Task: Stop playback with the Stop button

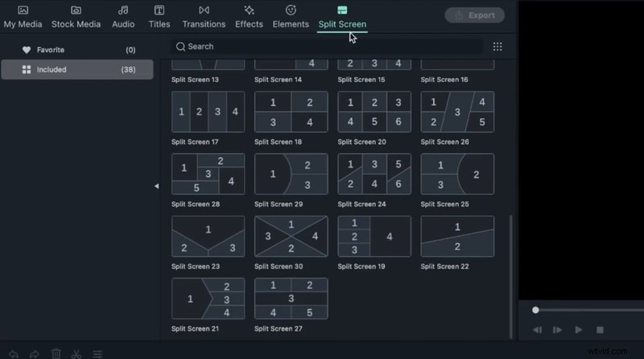Action: pyautogui.click(x=600, y=330)
